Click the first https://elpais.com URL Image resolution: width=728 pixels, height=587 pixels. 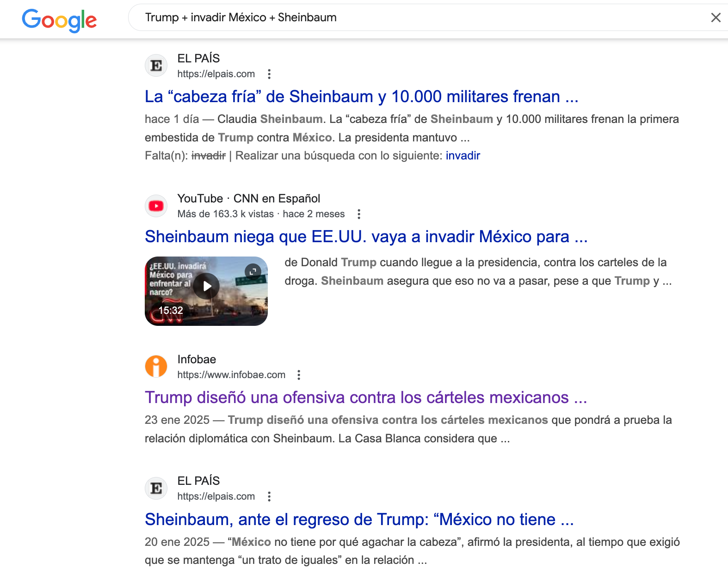(x=216, y=74)
